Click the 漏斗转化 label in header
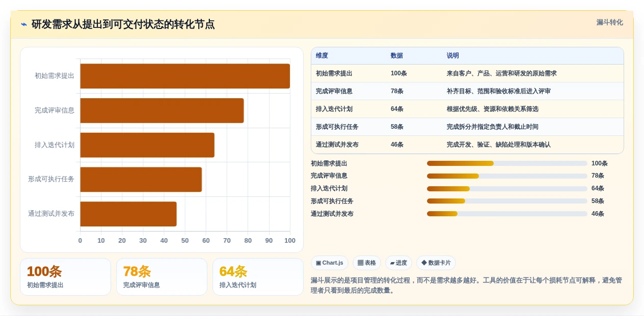The width and height of the screenshot is (644, 316). (609, 22)
